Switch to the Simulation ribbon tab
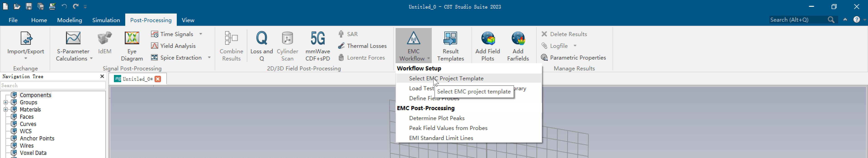 (x=106, y=20)
